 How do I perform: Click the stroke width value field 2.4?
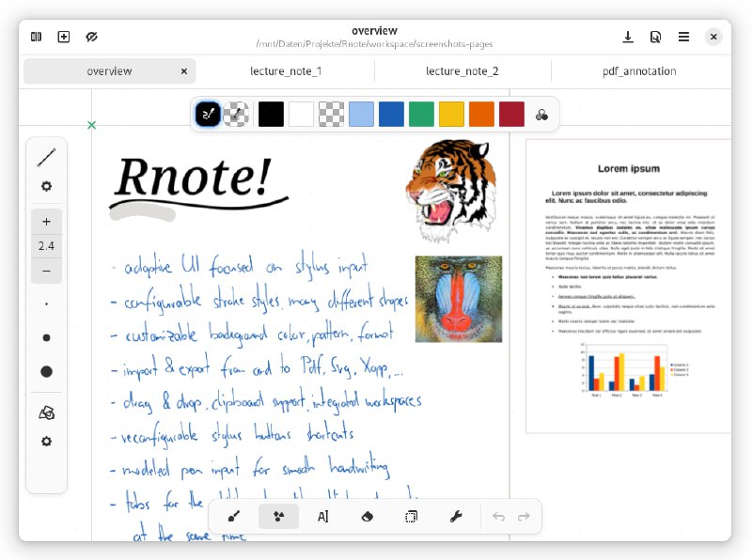tap(46, 246)
